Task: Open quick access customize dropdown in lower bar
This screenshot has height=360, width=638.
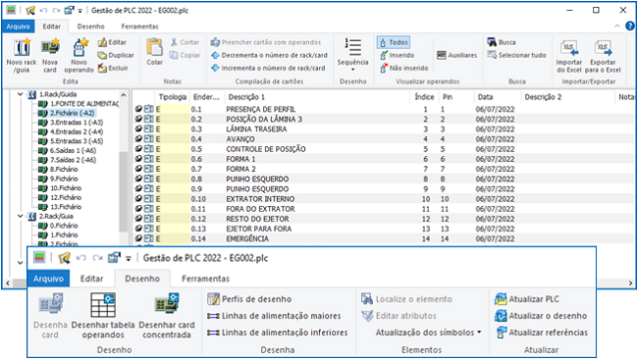Action: 128,258
